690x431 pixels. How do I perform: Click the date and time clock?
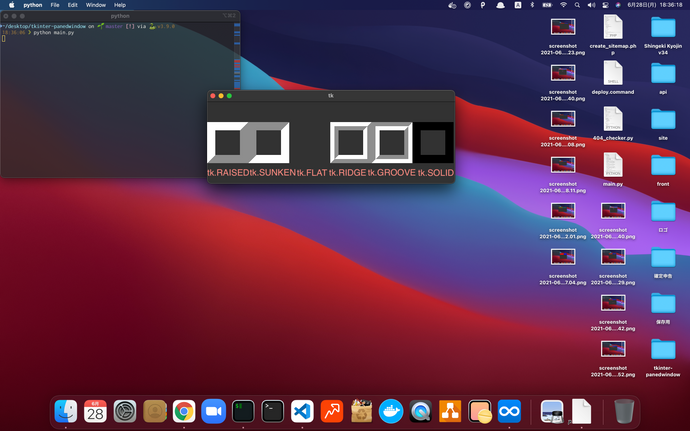click(655, 5)
